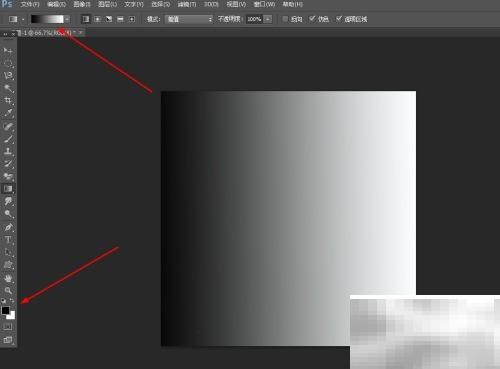Click the current Gradient tool preset icon
Image resolution: width=500 pixels, height=369 pixels.
click(13, 19)
